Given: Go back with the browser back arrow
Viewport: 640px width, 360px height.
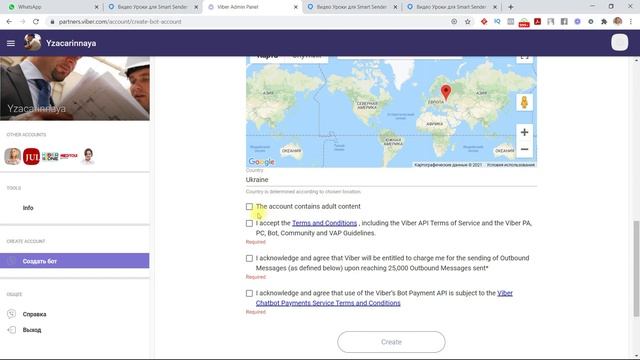Looking at the screenshot, I should pos(9,22).
